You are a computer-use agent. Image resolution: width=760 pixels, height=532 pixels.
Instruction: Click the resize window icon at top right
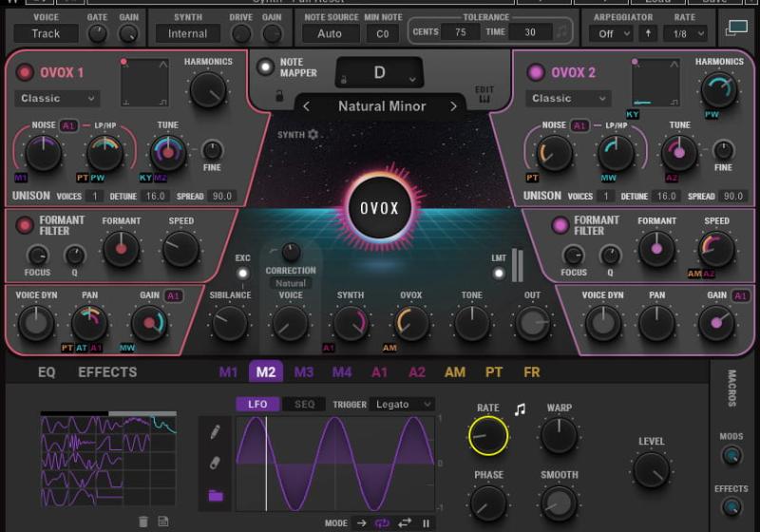(x=736, y=28)
